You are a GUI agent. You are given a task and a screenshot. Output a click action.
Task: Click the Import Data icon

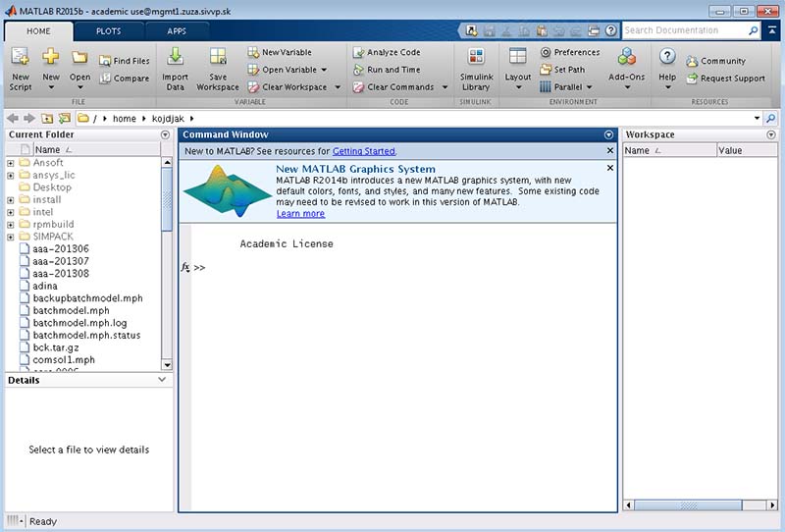pos(175,59)
